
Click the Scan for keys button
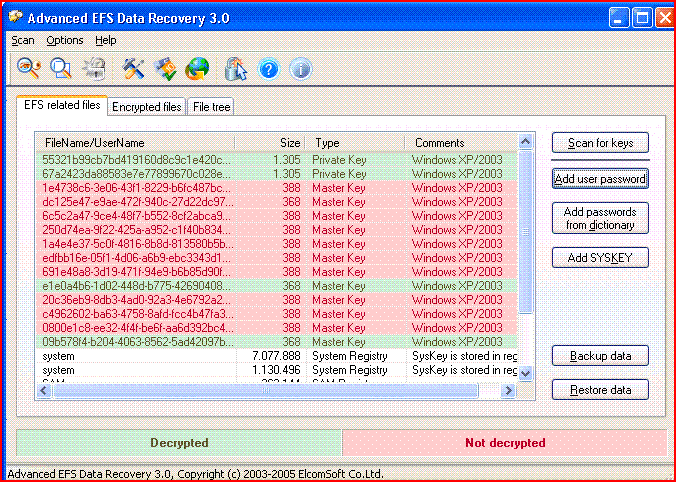pos(600,143)
